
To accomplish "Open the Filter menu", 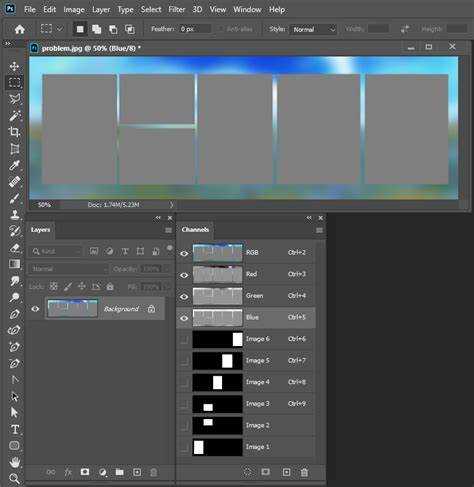I will point(176,10).
